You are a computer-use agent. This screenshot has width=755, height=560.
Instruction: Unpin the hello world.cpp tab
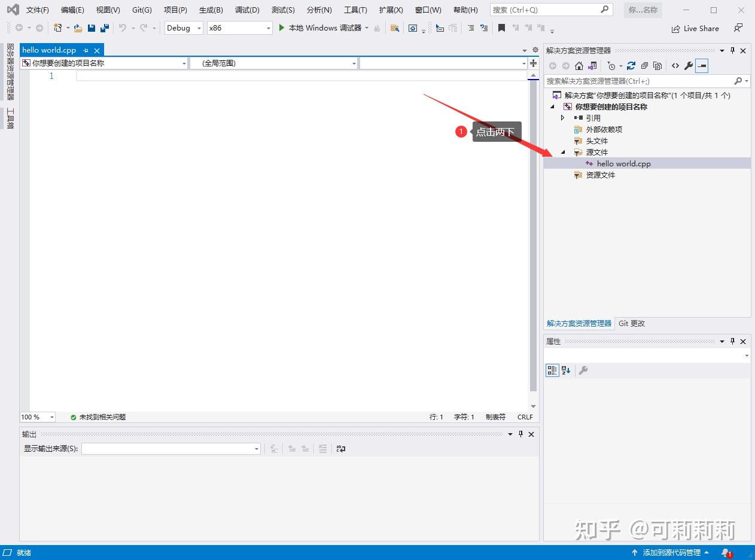click(86, 50)
